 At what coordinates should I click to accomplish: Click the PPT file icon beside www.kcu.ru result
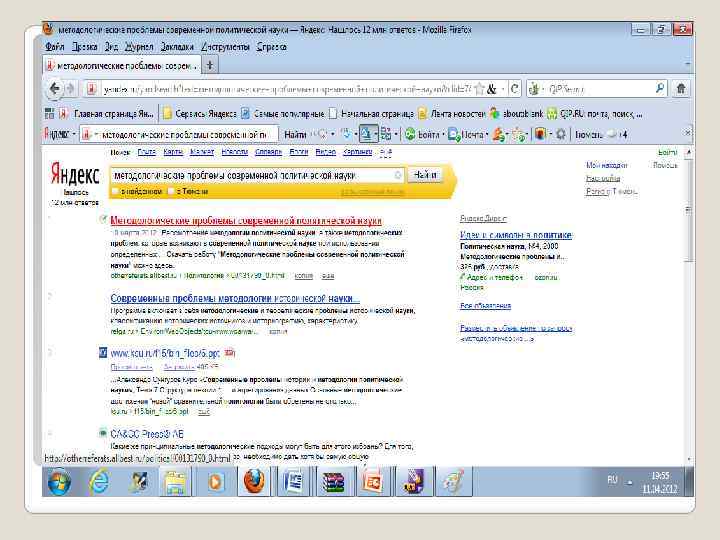point(103,353)
